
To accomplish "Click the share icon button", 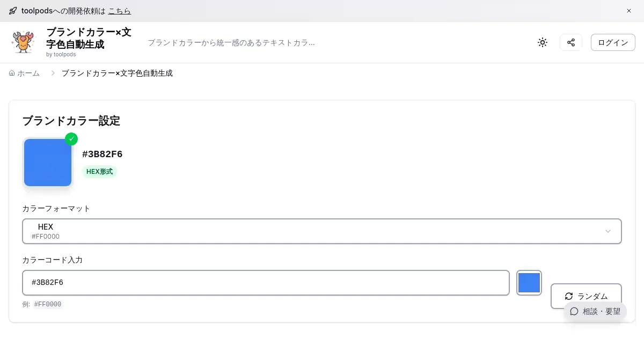I will (x=571, y=42).
